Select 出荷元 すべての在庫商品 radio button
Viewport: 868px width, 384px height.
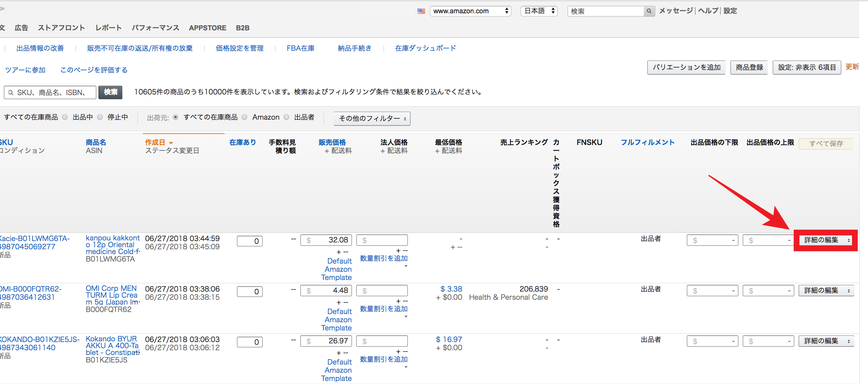[176, 117]
